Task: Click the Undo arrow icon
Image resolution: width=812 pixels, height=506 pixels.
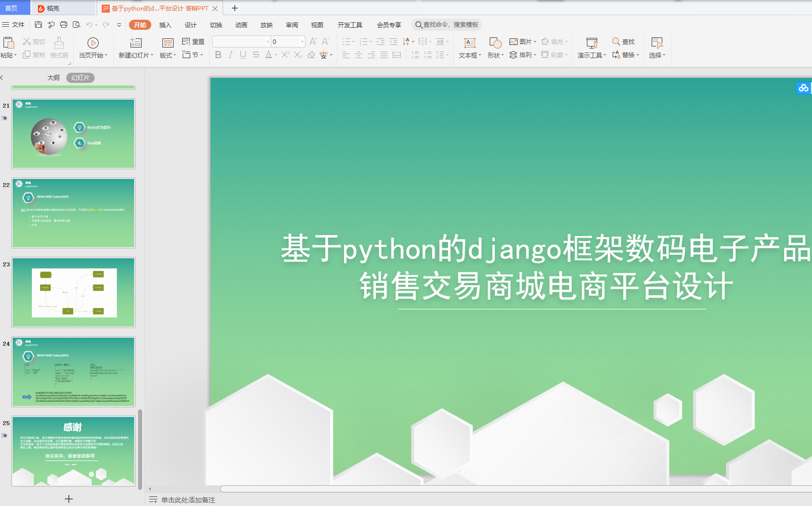Action: coord(89,25)
